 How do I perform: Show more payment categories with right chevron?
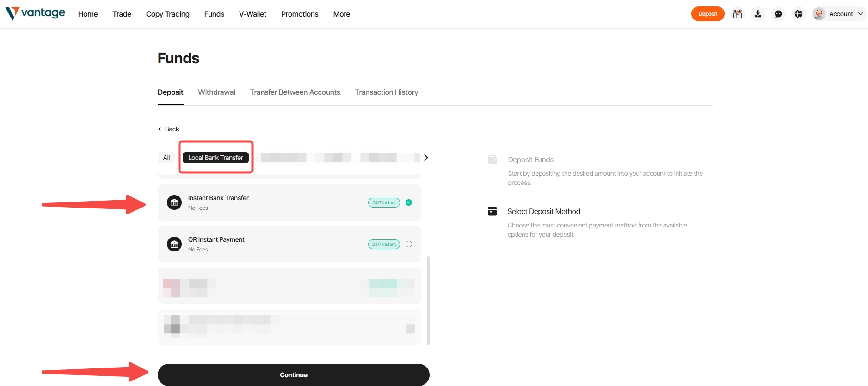coord(426,158)
